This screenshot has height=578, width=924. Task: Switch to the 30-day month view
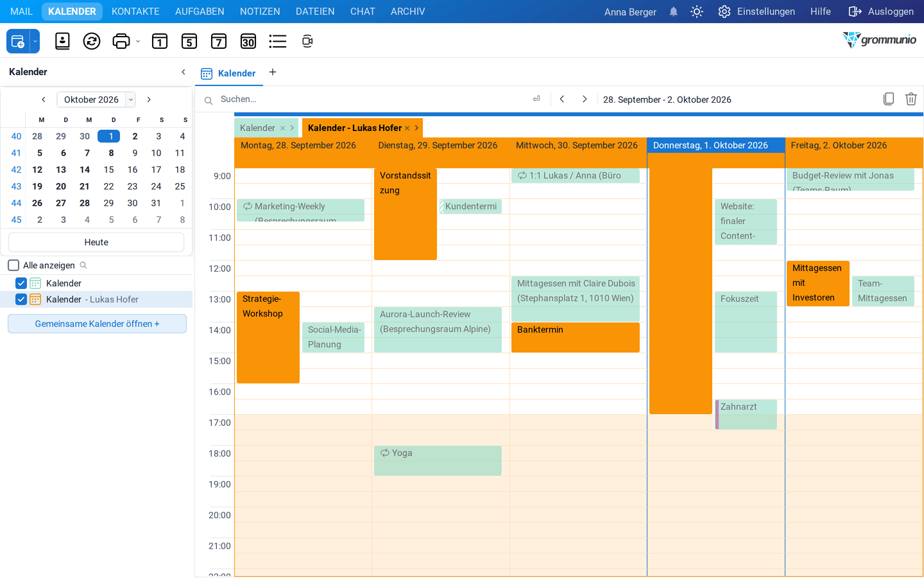pos(248,42)
